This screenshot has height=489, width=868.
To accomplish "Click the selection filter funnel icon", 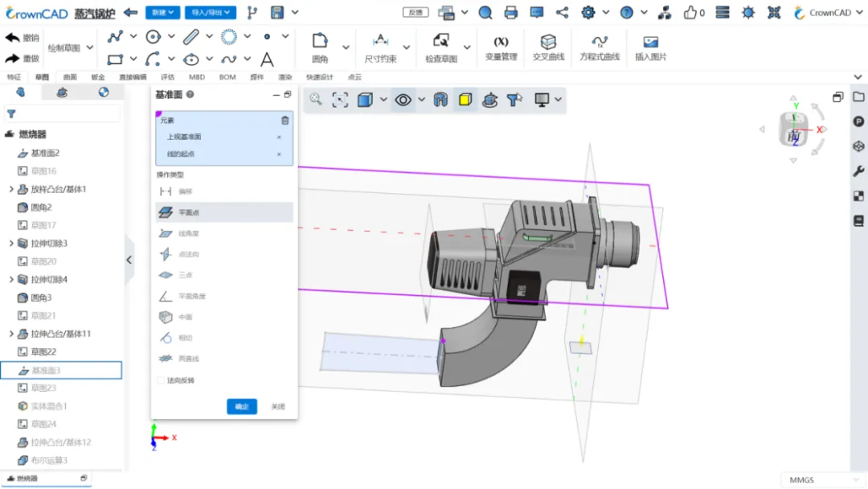I will (x=514, y=100).
